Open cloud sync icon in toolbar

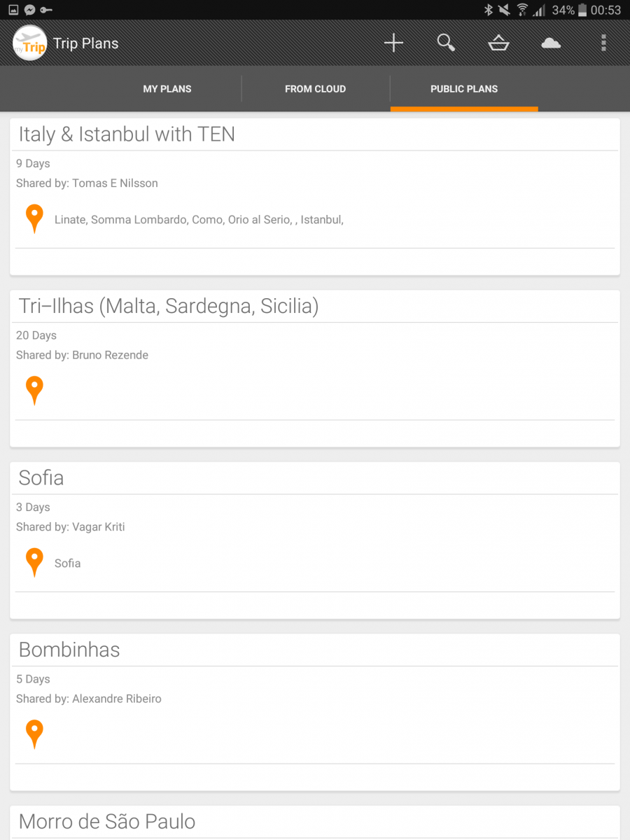pos(551,43)
